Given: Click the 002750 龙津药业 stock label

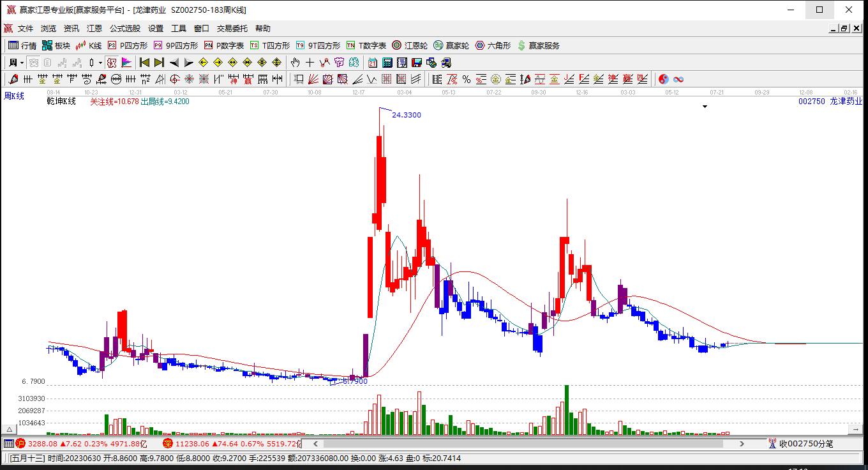Looking at the screenshot, I should (830, 102).
